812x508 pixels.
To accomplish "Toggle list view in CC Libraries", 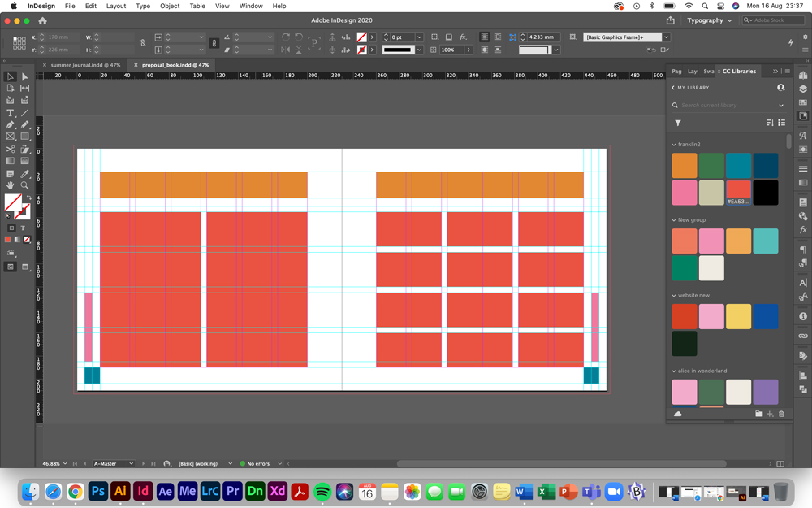I will pos(781,123).
